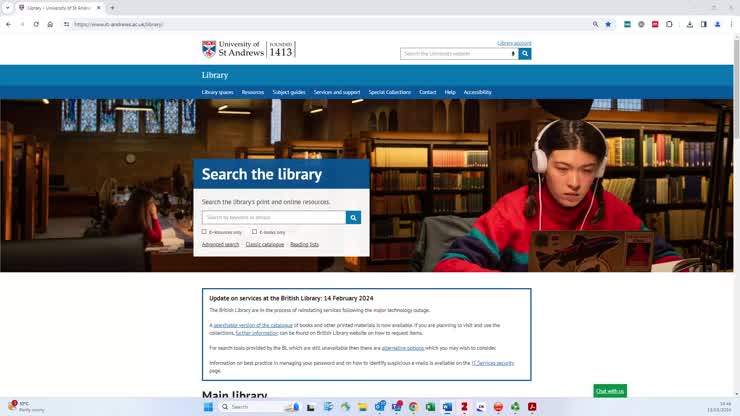Tick the E-resources only checkbox
This screenshot has width=740, height=416.
[204, 232]
